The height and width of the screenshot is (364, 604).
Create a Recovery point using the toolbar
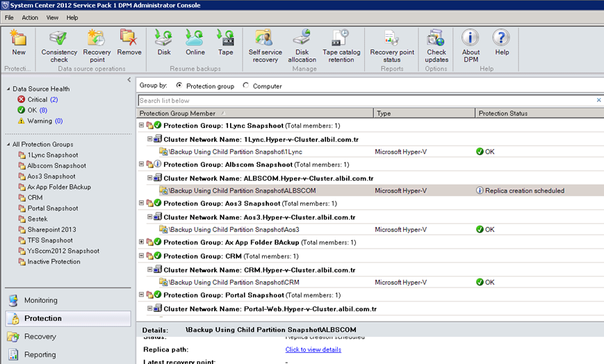point(97,47)
